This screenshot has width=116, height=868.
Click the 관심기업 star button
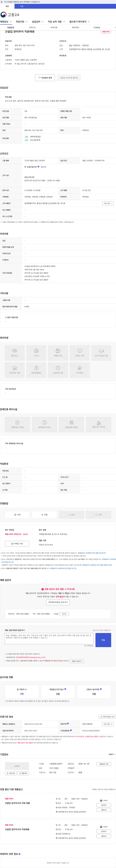click(11, 773)
